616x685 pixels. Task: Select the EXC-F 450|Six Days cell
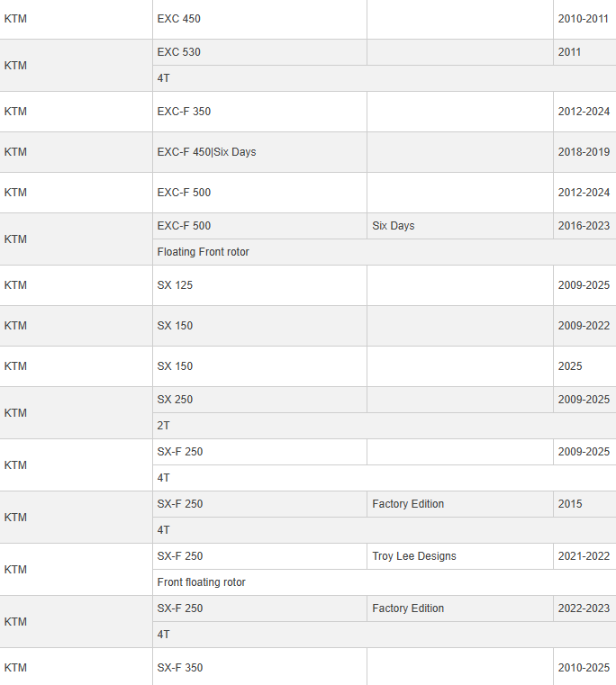point(206,152)
